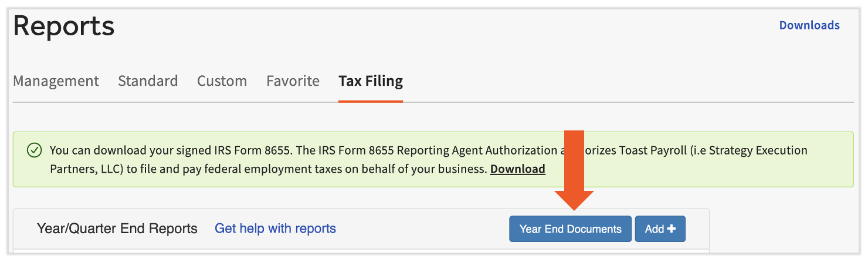This screenshot has height=262, width=868.
Task: Click the Year End Documents button
Action: point(570,229)
